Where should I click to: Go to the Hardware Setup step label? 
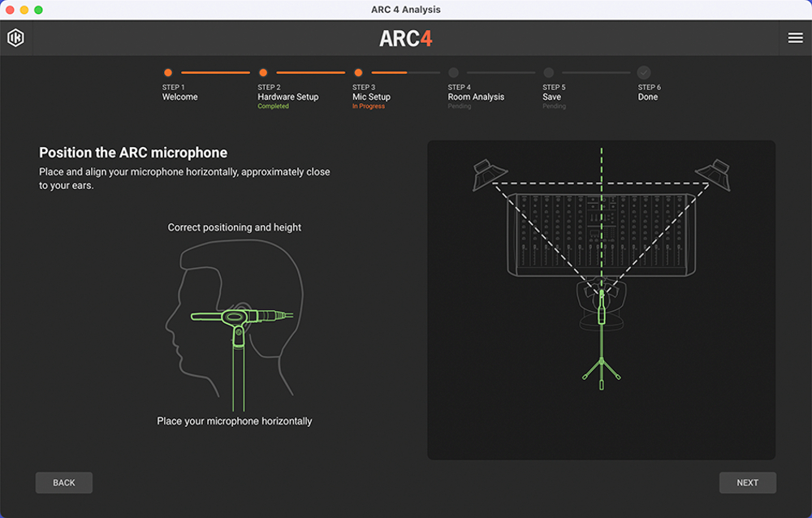(x=287, y=97)
